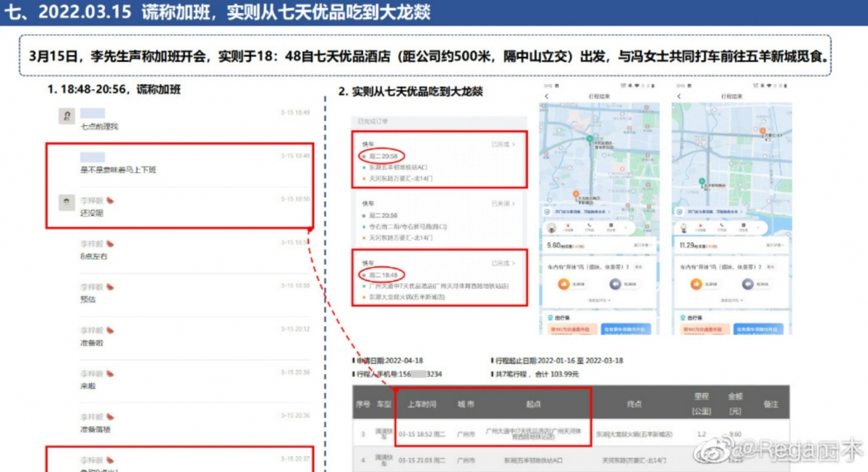Tap back arrow in left trip screenshot
This screenshot has width=868, height=472.
[546, 96]
